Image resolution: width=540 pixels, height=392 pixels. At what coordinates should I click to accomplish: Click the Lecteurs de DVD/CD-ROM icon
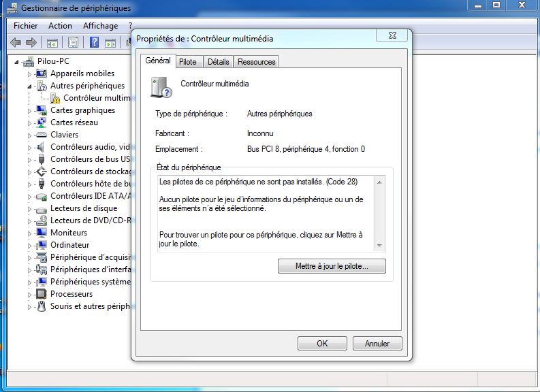[x=42, y=220]
